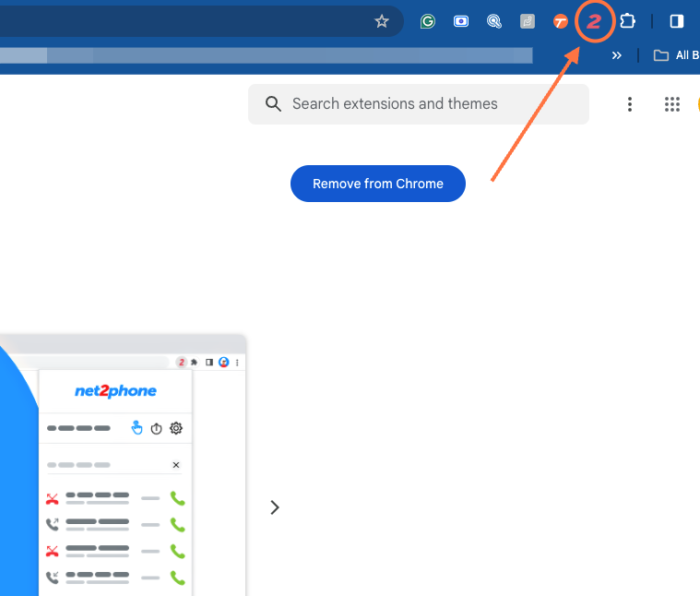Image resolution: width=700 pixels, height=596 pixels.
Task: Go to the next screenshot with chevron
Action: tap(275, 507)
